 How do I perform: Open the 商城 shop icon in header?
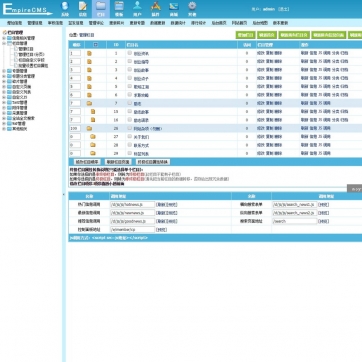(174, 7)
